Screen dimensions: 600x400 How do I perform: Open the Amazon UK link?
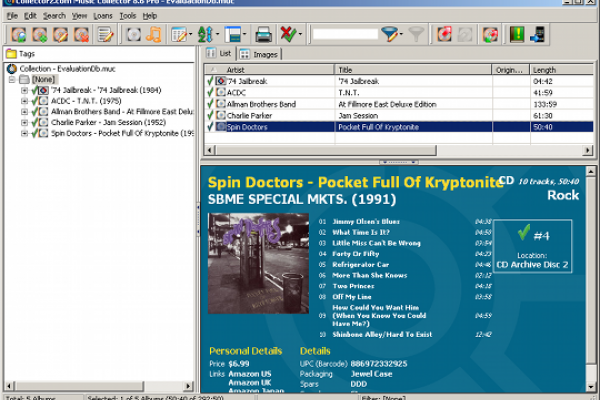click(x=249, y=383)
